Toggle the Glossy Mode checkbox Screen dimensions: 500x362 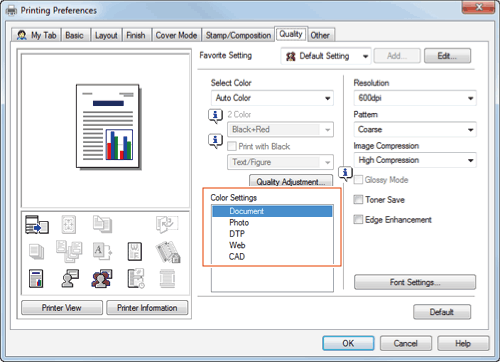coord(358,180)
